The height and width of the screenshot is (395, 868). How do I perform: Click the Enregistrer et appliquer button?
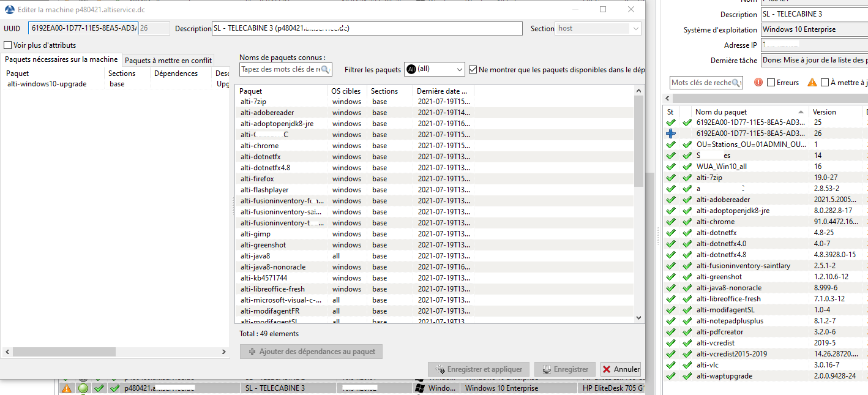point(478,369)
